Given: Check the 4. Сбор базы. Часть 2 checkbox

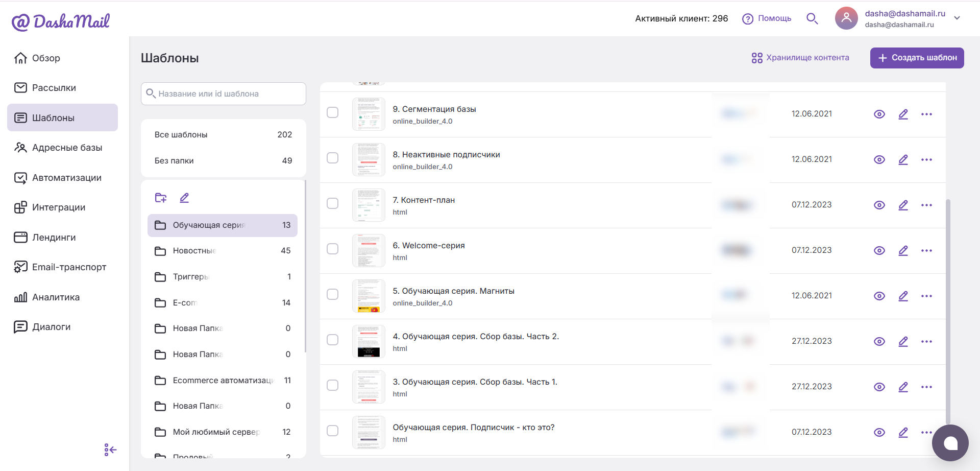Looking at the screenshot, I should pos(332,340).
